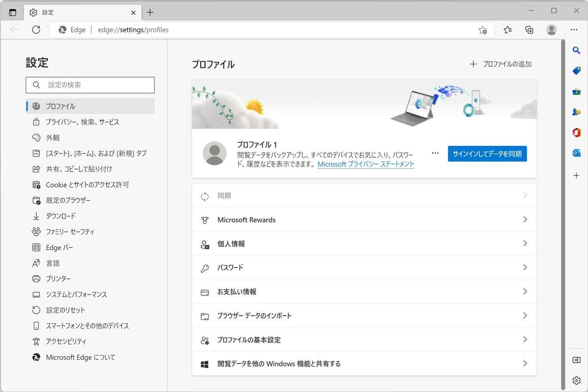
Task: Click the new tab plus button
Action: click(150, 12)
